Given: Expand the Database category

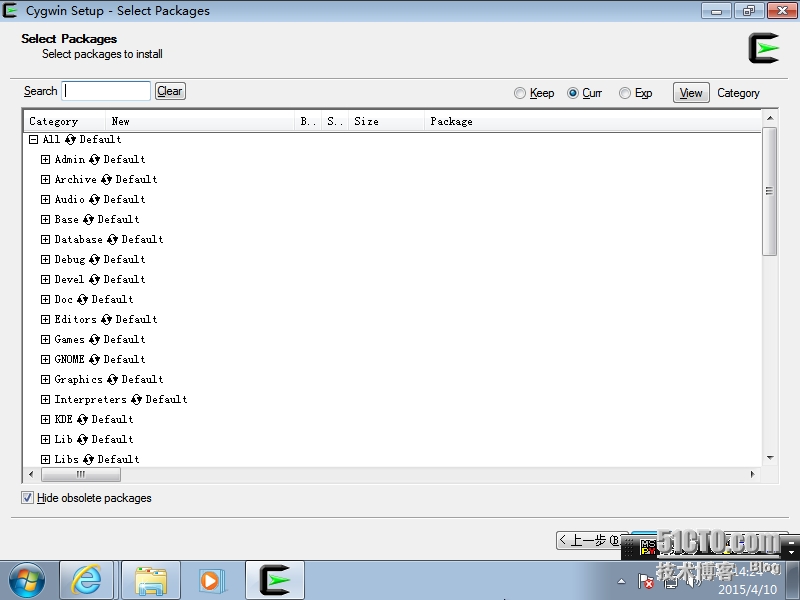Looking at the screenshot, I should (x=45, y=239).
